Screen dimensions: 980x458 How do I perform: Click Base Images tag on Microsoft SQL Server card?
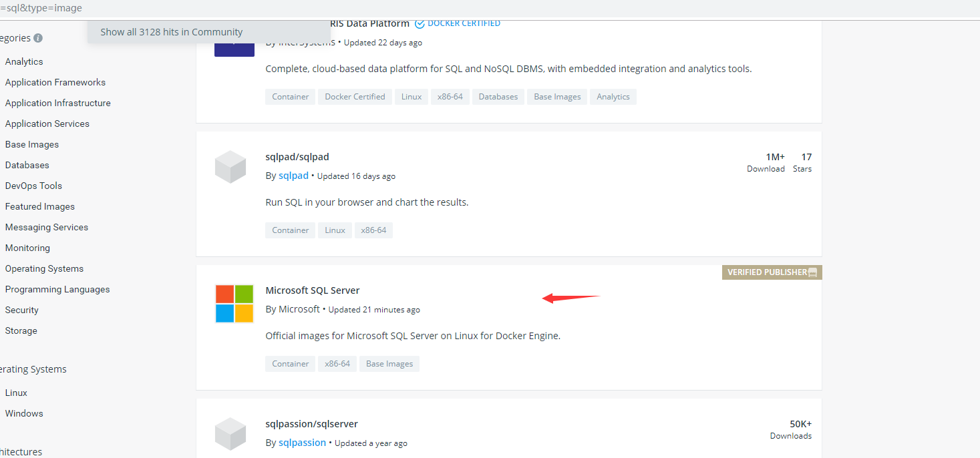[389, 364]
